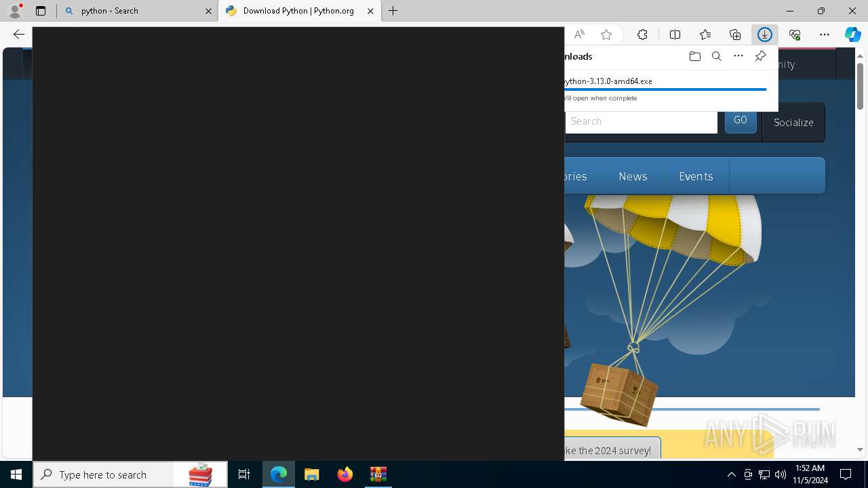Open Browser essentials icon

[x=795, y=35]
